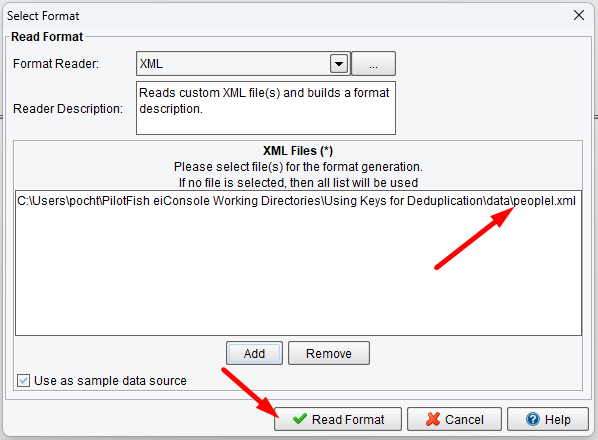Click the Format Reader label

(x=56, y=63)
